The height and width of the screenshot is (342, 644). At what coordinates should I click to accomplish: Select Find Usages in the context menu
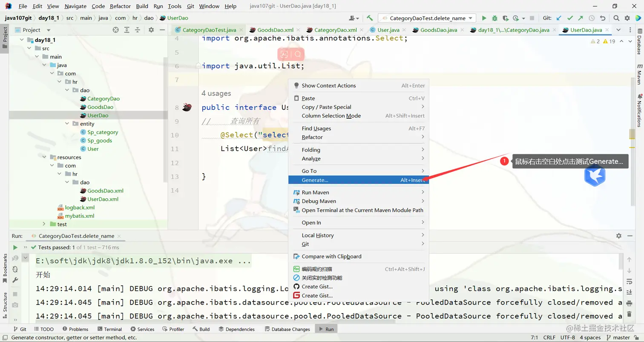(x=359, y=128)
